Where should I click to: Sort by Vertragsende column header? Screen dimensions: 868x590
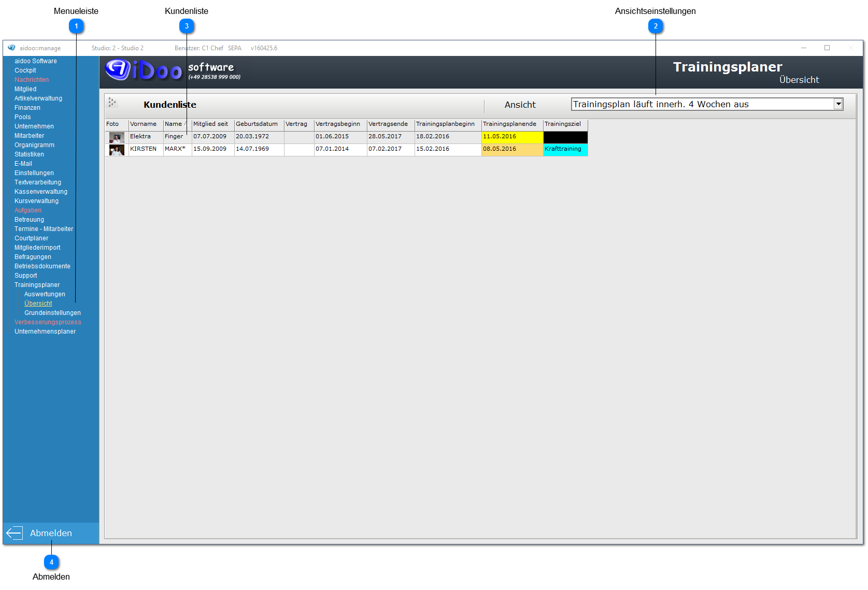(x=391, y=124)
